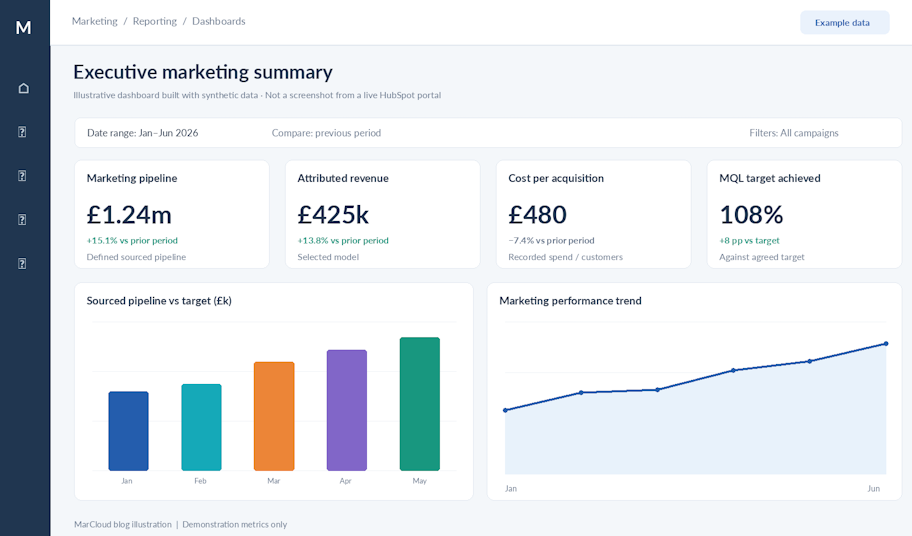
Task: Click the Jun data point on trend line
Action: coord(886,344)
